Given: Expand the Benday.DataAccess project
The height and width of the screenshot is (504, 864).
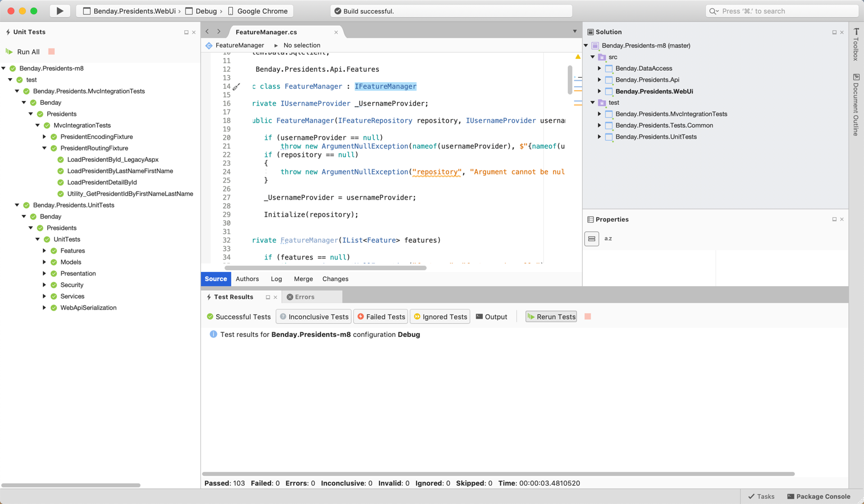Looking at the screenshot, I should [599, 68].
